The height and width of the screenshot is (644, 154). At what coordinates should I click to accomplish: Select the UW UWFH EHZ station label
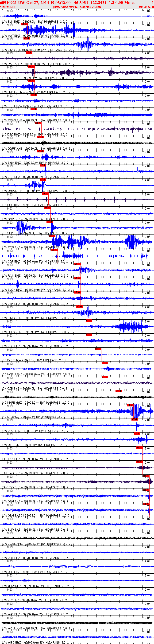pyautogui.click(x=36, y=92)
